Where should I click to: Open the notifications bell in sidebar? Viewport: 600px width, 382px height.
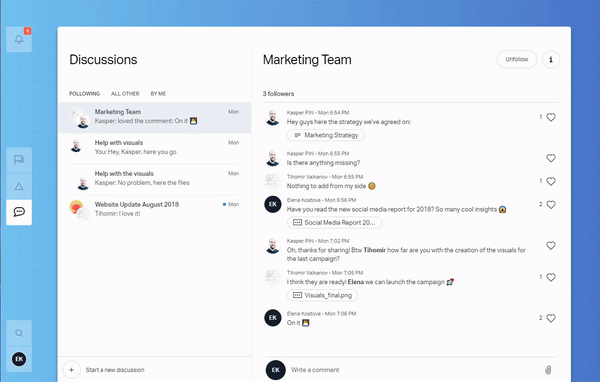coord(19,39)
